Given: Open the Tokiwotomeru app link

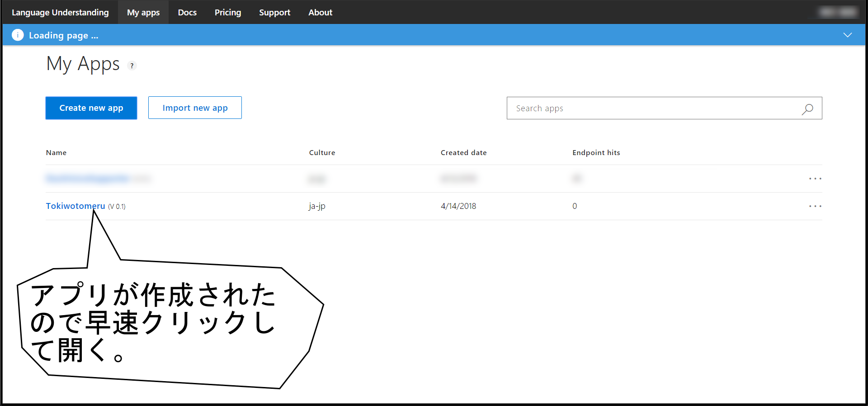Looking at the screenshot, I should 75,206.
